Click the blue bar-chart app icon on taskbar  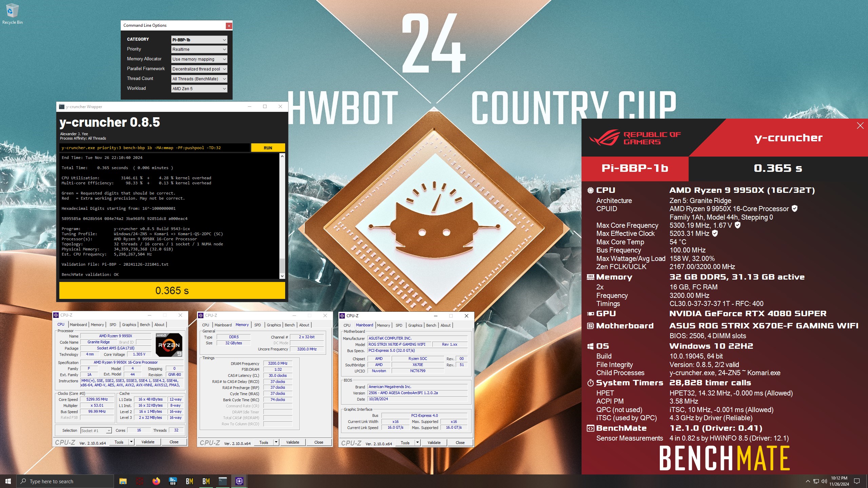pos(173,481)
